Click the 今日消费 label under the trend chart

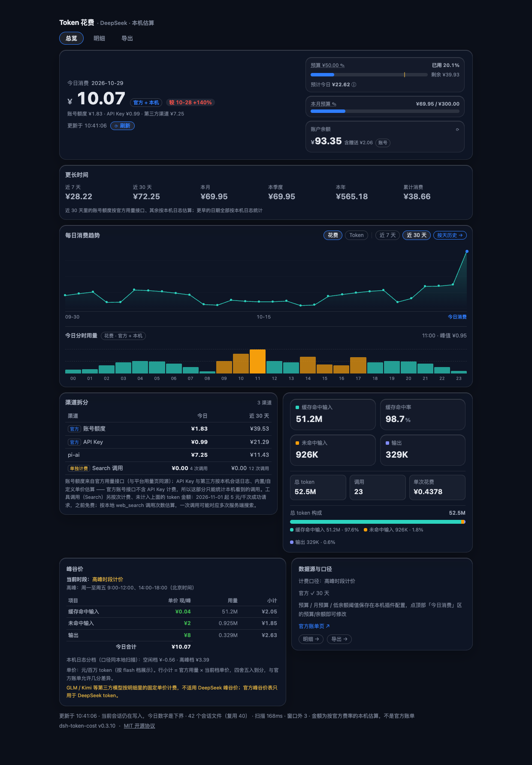(457, 317)
